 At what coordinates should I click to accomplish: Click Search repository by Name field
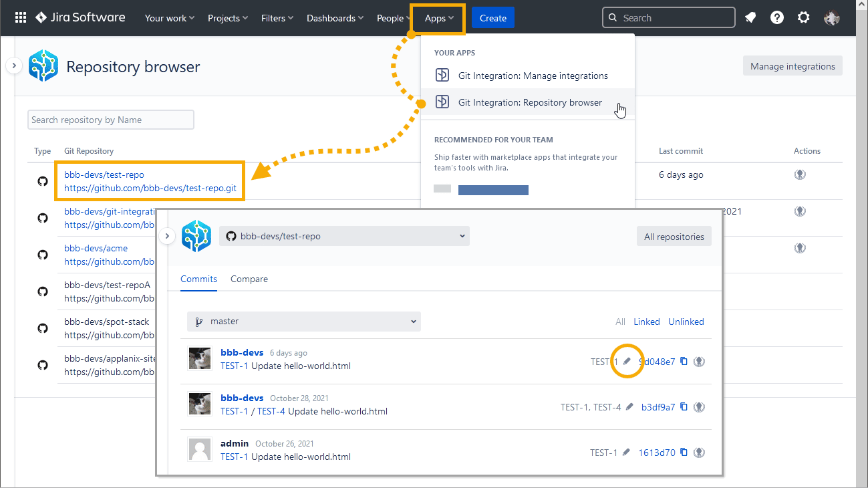click(111, 120)
